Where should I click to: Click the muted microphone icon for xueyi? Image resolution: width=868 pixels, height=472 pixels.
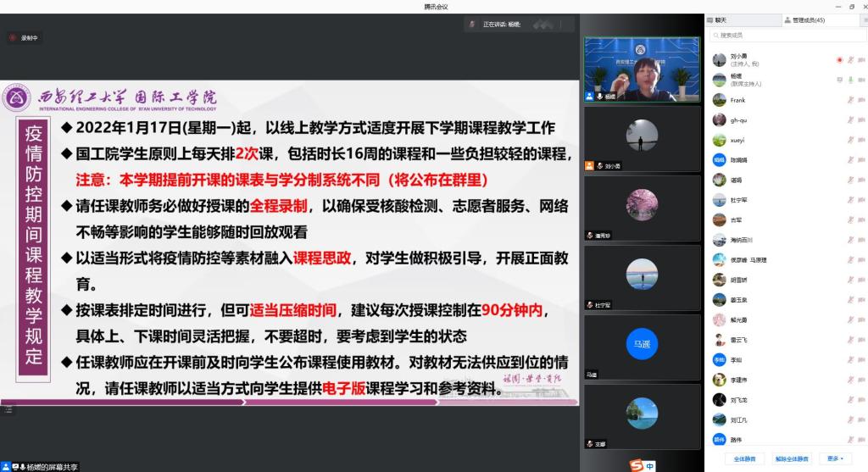[850, 140]
